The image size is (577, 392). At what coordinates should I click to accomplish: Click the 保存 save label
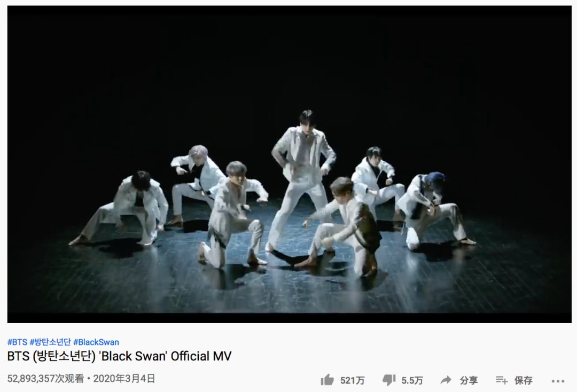[x=523, y=380]
